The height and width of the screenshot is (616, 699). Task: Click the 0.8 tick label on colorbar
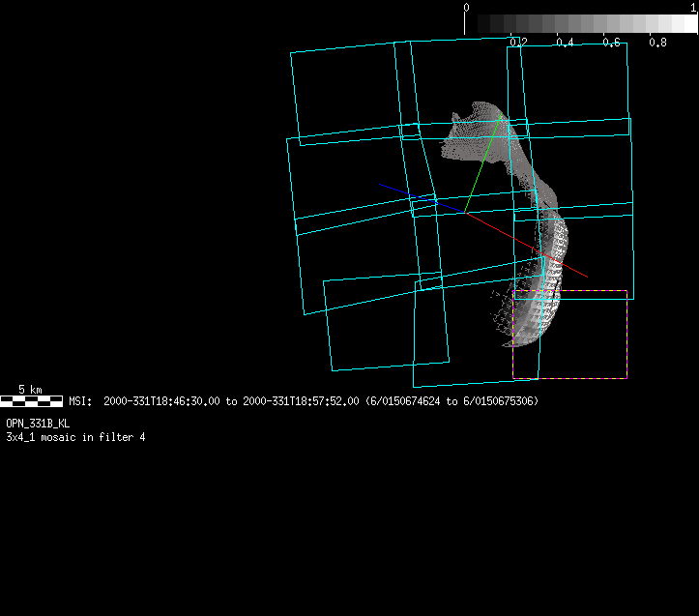pyautogui.click(x=657, y=43)
